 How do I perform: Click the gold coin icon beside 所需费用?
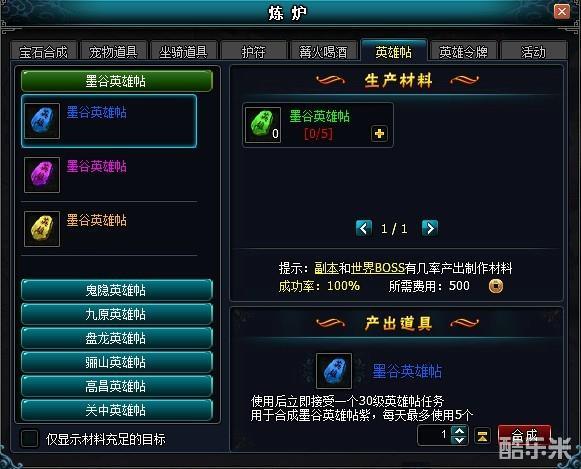pyautogui.click(x=496, y=286)
